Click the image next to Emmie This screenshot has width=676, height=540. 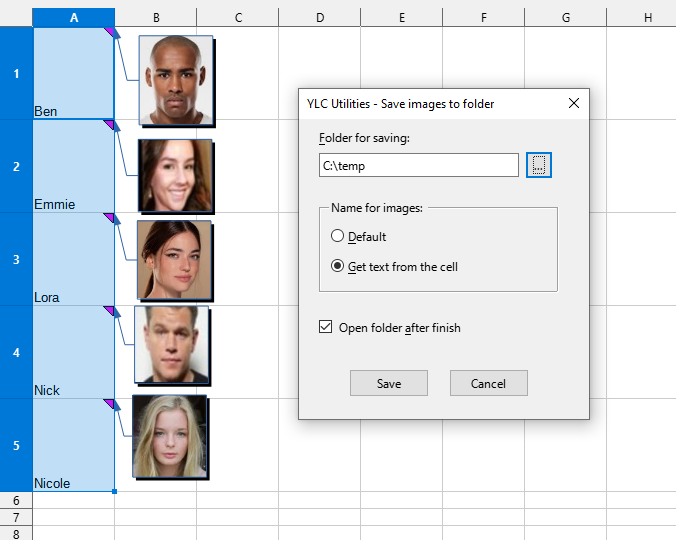176,174
